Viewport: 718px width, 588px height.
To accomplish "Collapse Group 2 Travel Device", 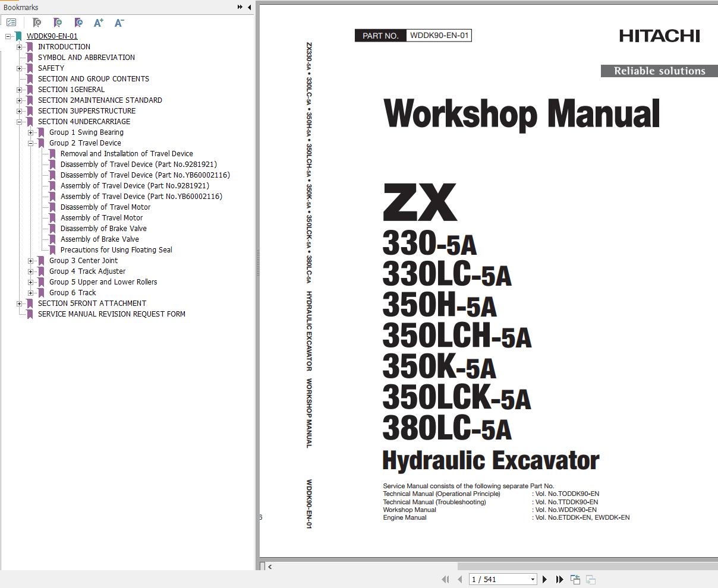I will click(31, 143).
